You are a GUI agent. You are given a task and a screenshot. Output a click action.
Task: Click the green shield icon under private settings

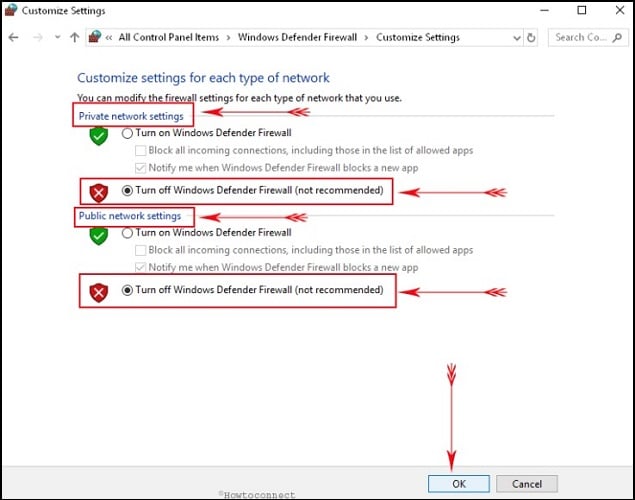pyautogui.click(x=98, y=136)
